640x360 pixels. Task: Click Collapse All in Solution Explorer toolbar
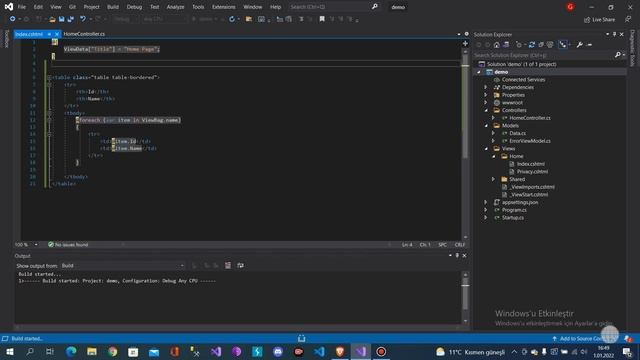click(x=541, y=45)
